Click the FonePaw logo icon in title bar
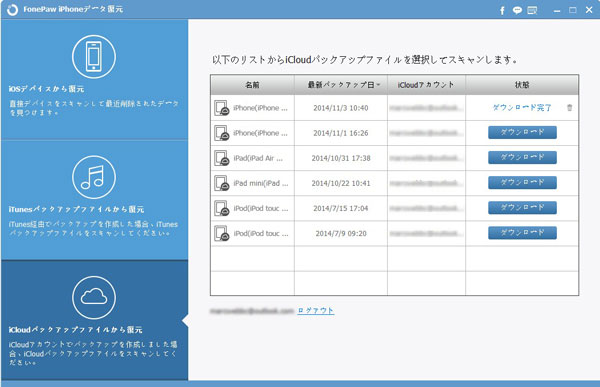 12,10
